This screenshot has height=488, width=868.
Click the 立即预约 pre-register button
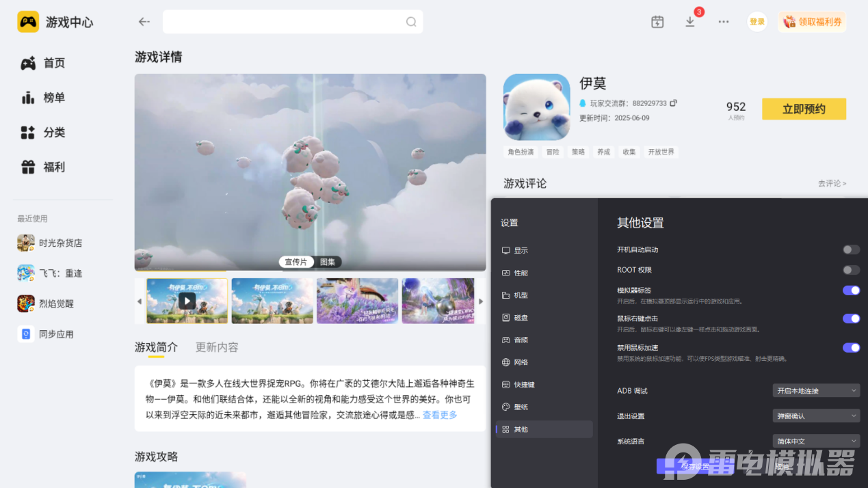[x=804, y=109]
